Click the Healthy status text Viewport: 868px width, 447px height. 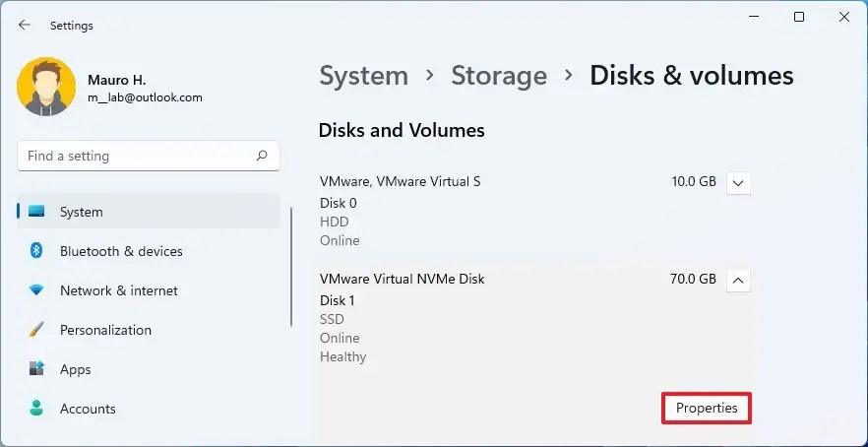click(x=343, y=356)
